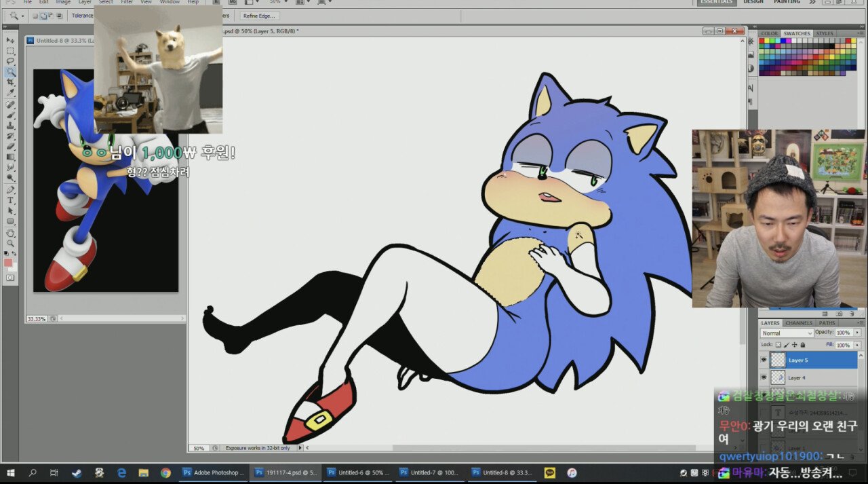Switch to the Essentials workspace
This screenshot has width=868, height=484.
tap(717, 2)
